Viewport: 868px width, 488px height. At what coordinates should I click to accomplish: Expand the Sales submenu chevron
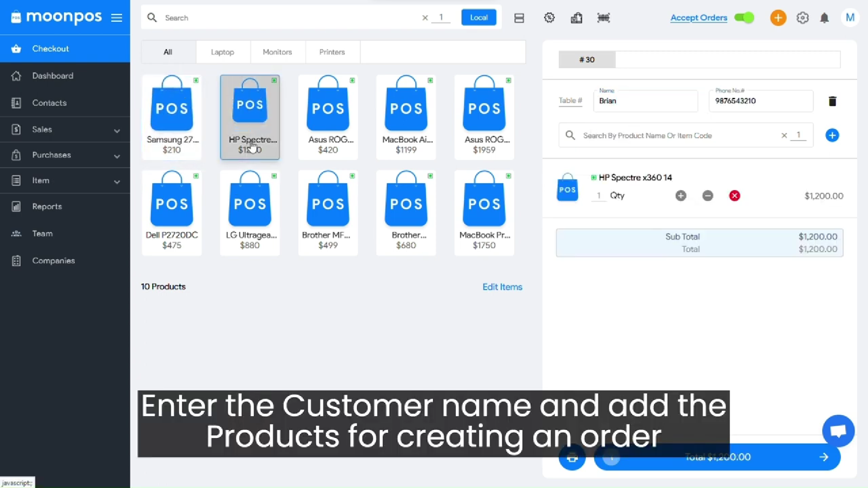117,131
